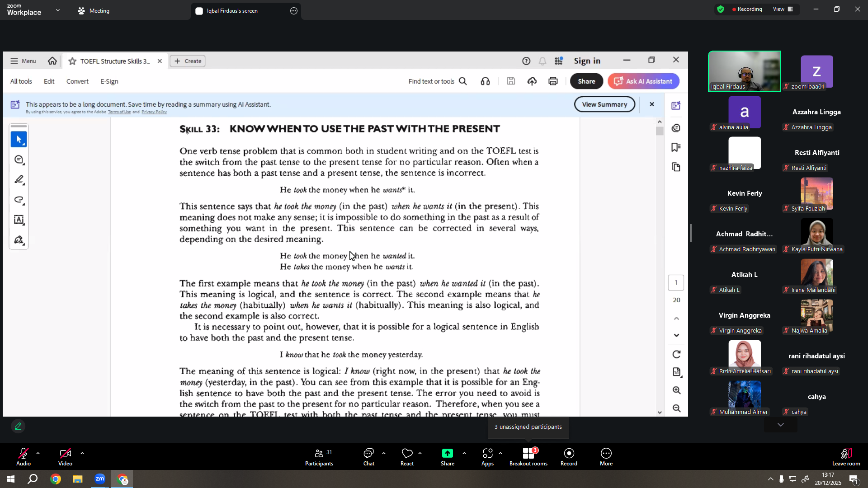Open the Bookmarks panel icon

tap(676, 147)
